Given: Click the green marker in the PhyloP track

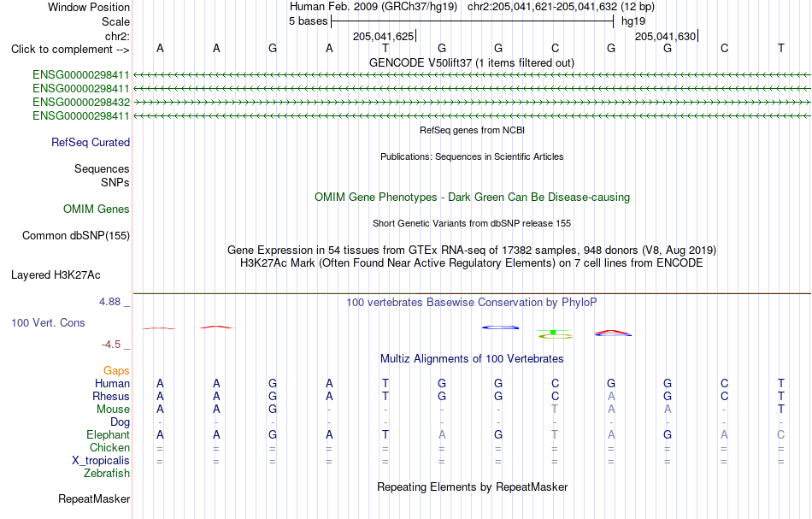Looking at the screenshot, I should click(553, 332).
